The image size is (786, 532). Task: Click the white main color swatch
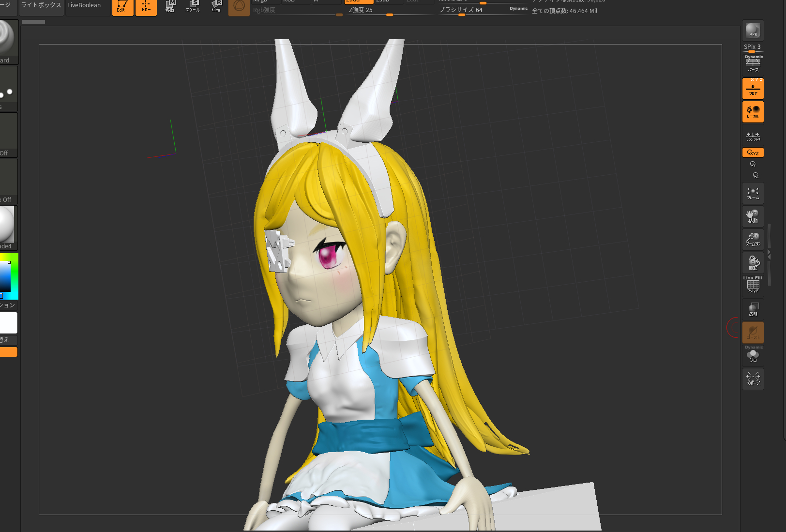coord(8,323)
